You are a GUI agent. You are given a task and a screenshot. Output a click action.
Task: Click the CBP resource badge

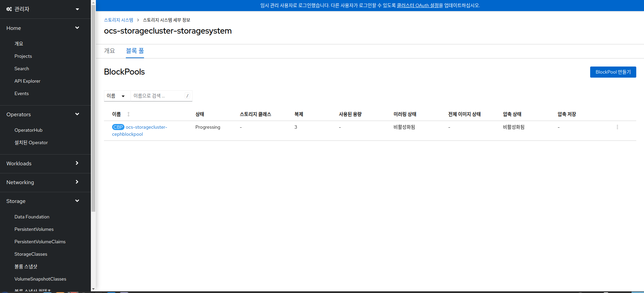(118, 127)
